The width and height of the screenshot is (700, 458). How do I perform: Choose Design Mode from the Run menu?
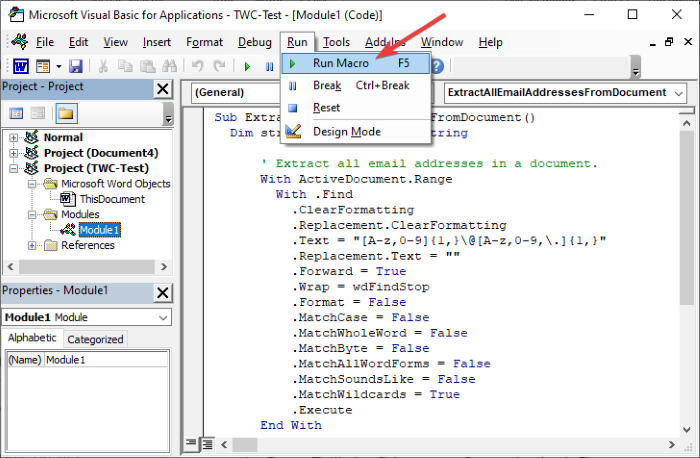point(355,132)
